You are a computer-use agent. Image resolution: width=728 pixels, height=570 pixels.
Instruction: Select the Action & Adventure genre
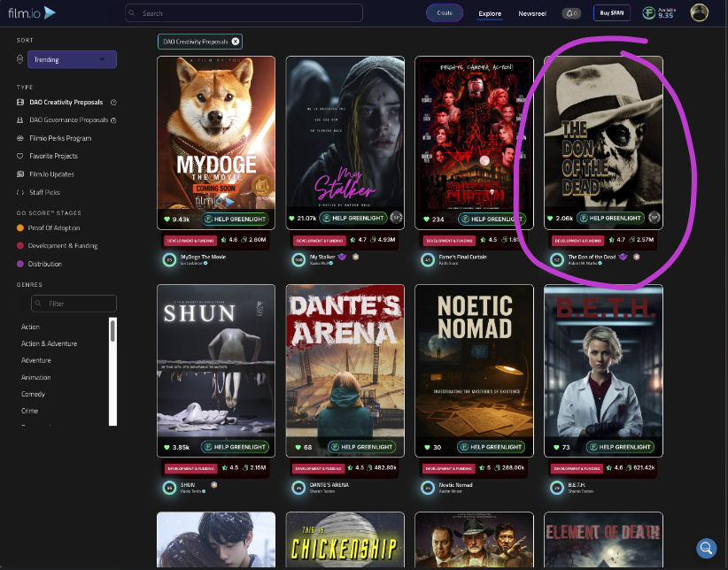[49, 343]
